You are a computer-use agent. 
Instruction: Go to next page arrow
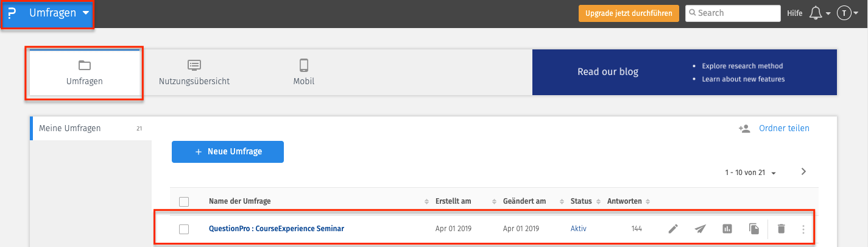coord(803,171)
